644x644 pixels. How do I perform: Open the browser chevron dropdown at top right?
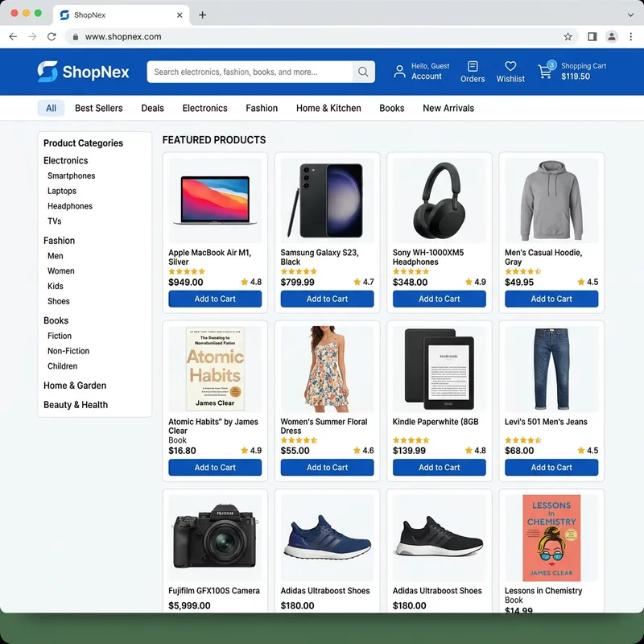tap(629, 14)
